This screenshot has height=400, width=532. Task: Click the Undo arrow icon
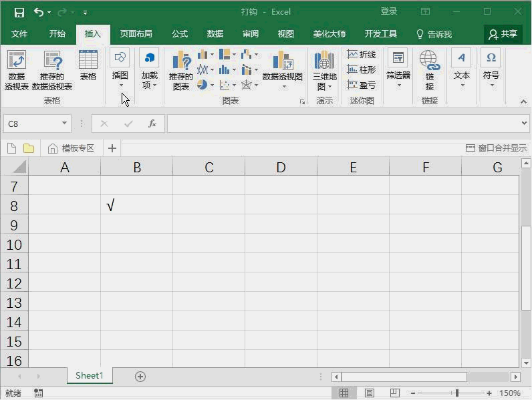[x=38, y=13]
